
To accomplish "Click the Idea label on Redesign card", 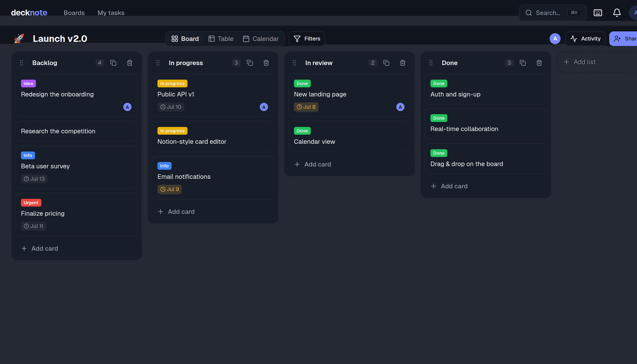I will (x=28, y=83).
